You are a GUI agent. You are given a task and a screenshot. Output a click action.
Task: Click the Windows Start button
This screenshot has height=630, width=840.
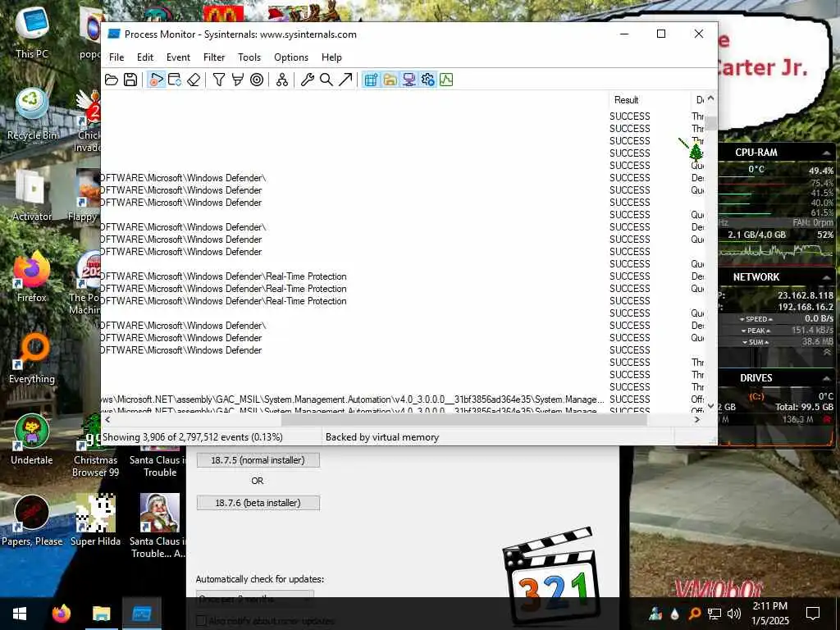tap(20, 614)
